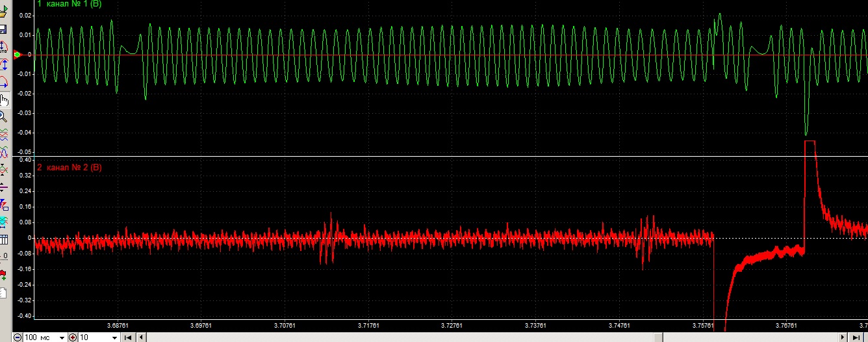Click the zero level "0" icon
This screenshot has width=868, height=342.
pos(4,257)
